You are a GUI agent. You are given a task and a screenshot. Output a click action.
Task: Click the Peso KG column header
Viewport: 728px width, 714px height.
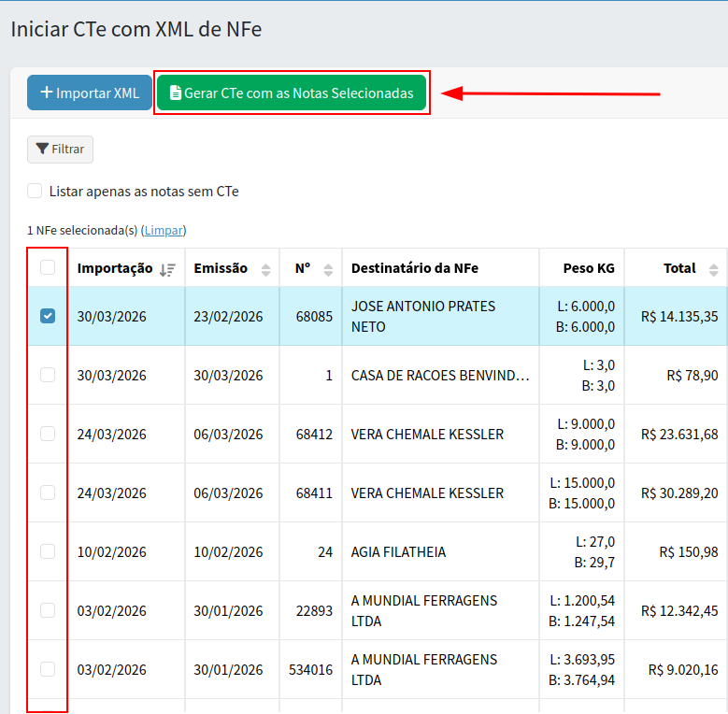coord(589,268)
